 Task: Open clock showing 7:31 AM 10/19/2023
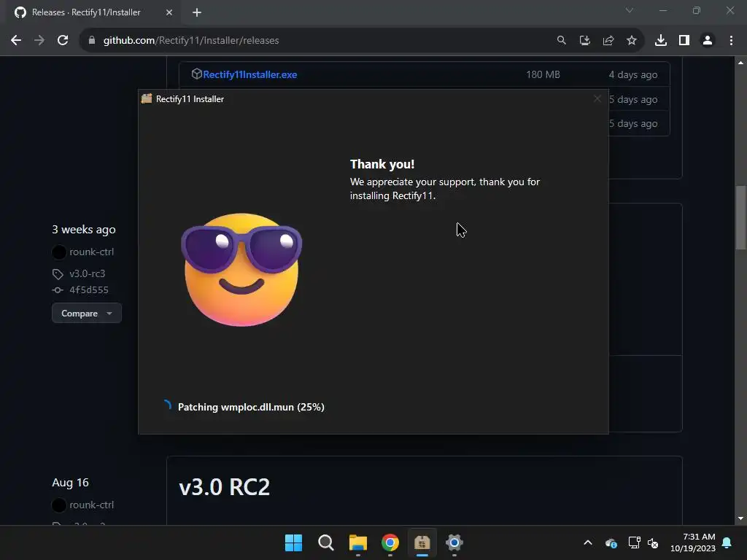tap(693, 542)
